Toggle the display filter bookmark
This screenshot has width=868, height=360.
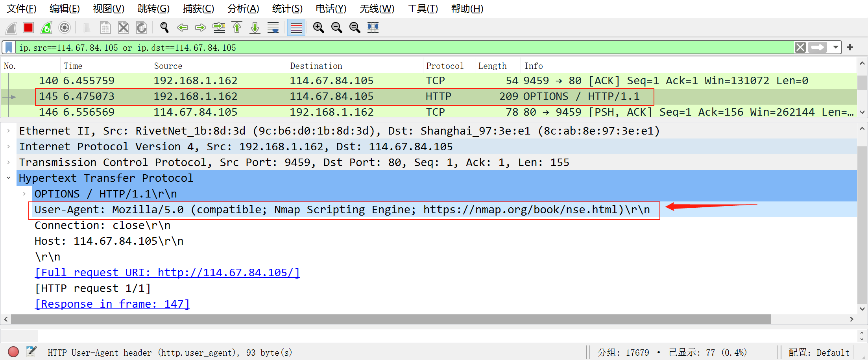[8, 47]
